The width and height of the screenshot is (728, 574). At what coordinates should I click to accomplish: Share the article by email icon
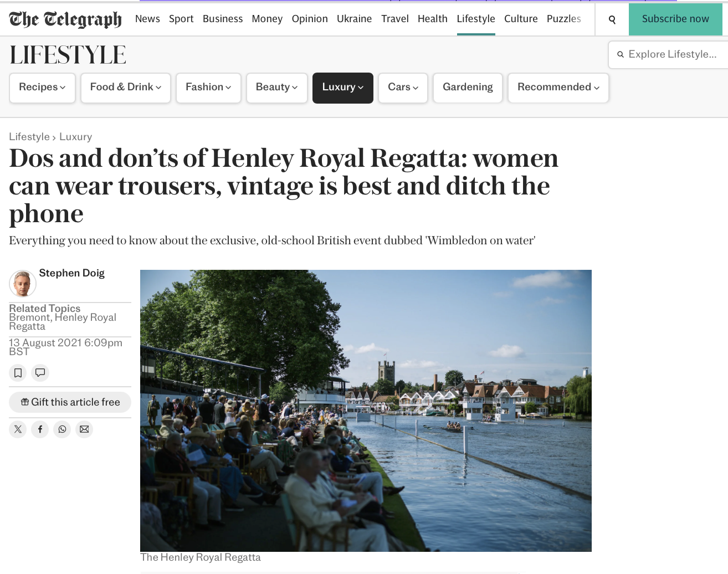(x=84, y=429)
